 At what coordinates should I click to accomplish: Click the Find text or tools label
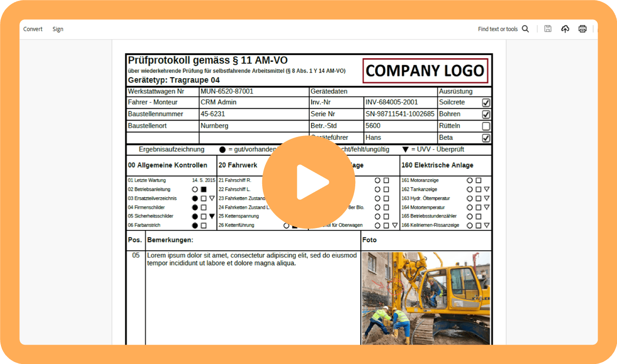coord(498,29)
